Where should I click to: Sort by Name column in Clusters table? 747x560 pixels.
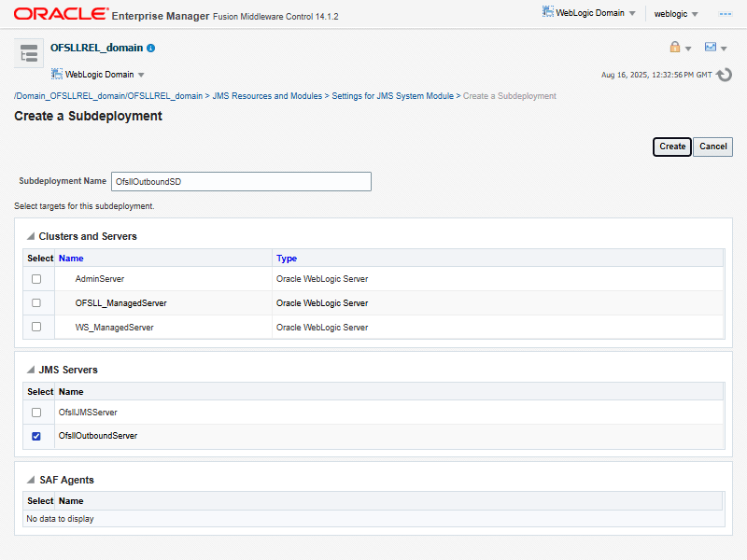[x=71, y=259]
